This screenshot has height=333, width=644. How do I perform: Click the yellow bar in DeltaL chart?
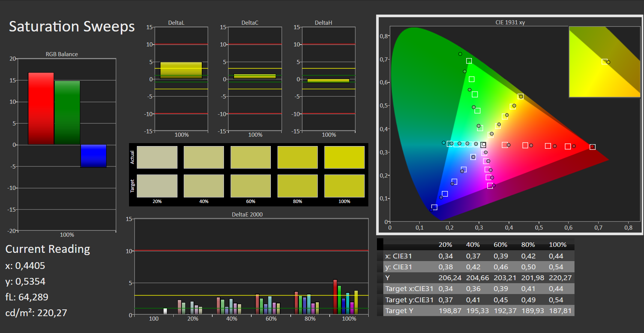coord(181,70)
